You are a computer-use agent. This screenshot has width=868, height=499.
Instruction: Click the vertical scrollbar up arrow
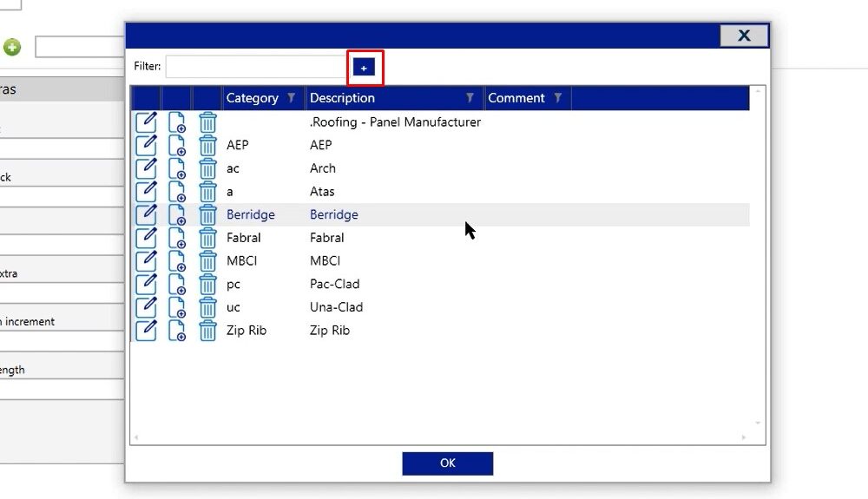pos(758,91)
